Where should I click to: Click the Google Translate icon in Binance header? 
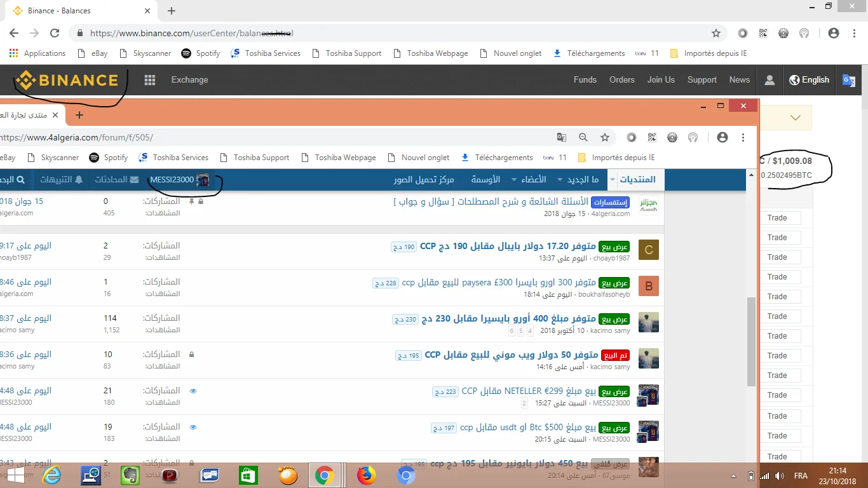coord(848,80)
